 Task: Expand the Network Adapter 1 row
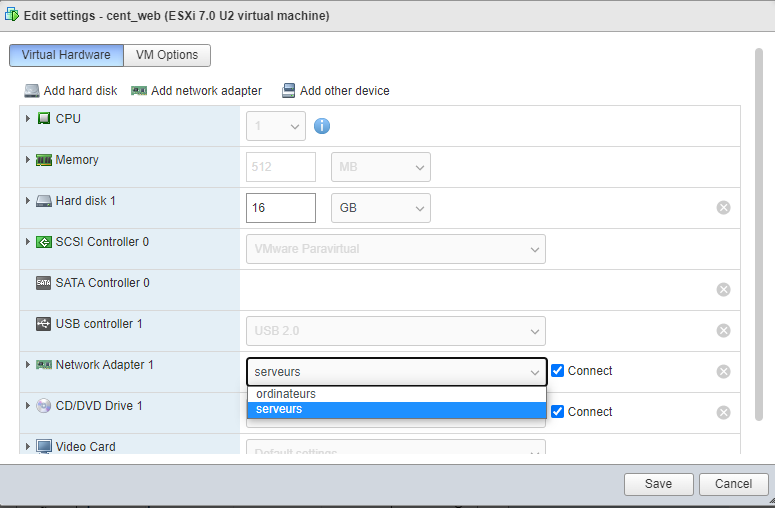[28, 365]
